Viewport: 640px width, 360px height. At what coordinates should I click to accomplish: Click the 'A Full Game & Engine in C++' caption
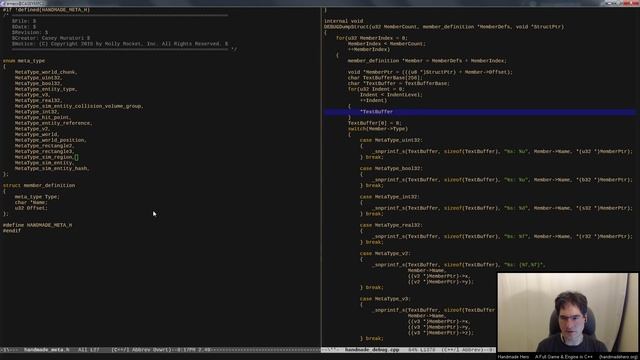pyautogui.click(x=564, y=357)
